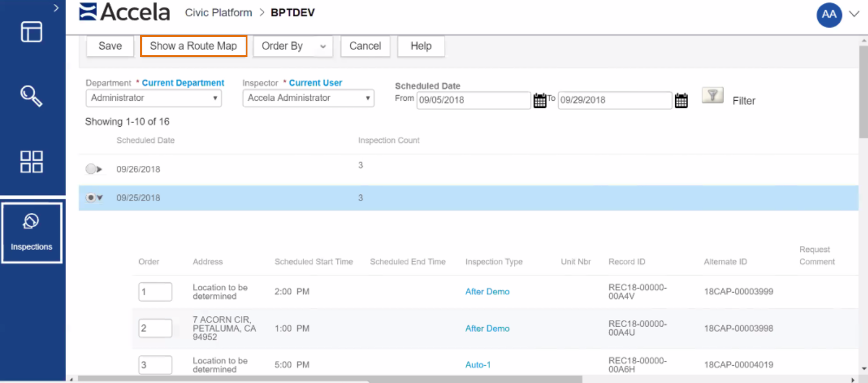Open the user menu chevron beside AA
868x383 pixels.
[854, 14]
